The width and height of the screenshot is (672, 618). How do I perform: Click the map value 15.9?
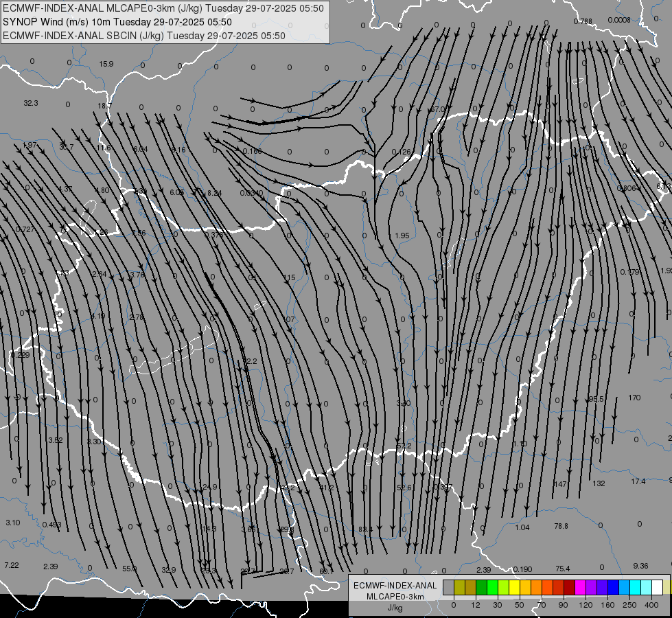106,64
